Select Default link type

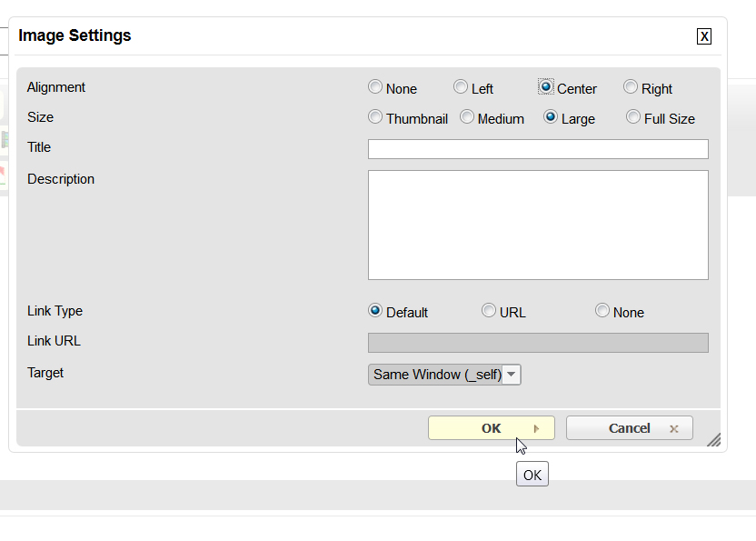(x=375, y=311)
